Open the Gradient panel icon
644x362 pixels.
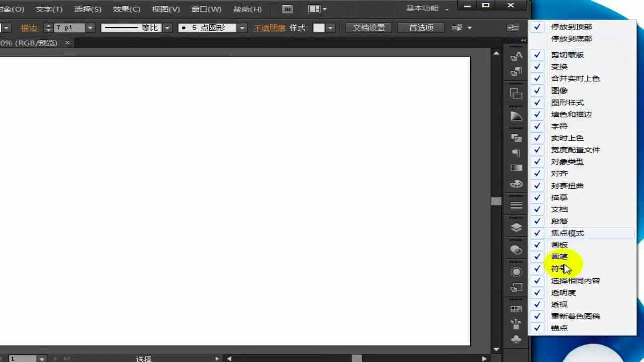point(516,168)
